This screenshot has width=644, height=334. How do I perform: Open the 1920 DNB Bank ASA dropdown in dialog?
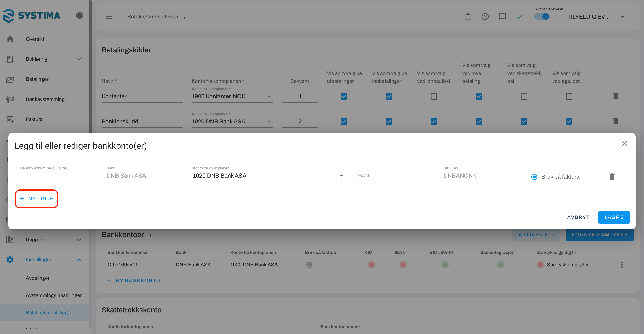[x=269, y=176]
